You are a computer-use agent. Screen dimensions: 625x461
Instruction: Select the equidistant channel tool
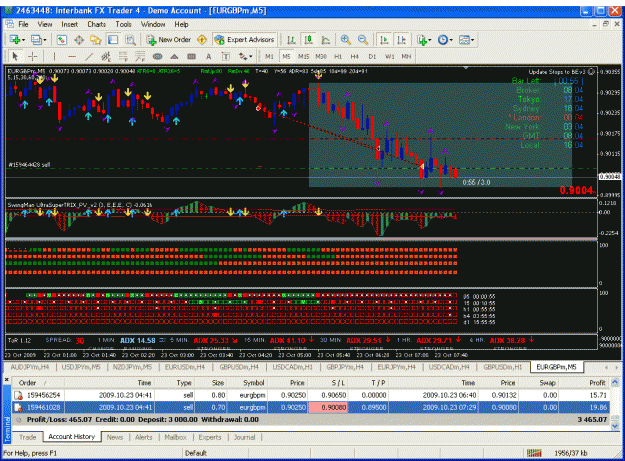pyautogui.click(x=106, y=56)
